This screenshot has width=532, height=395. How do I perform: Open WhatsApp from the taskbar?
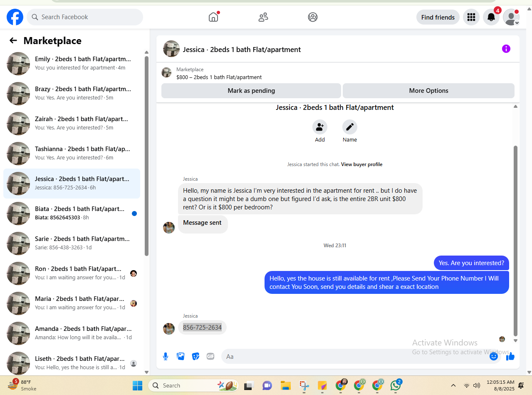(x=396, y=385)
